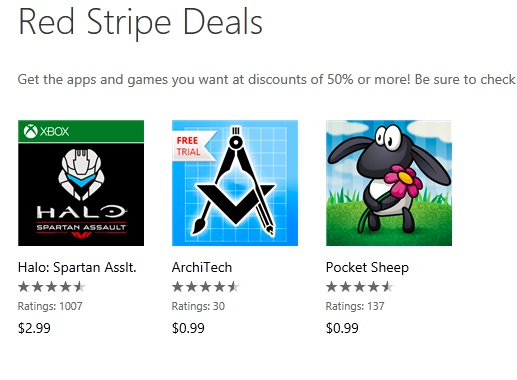Click the sheep's pink flower
The height and width of the screenshot is (380, 517).
tap(404, 180)
